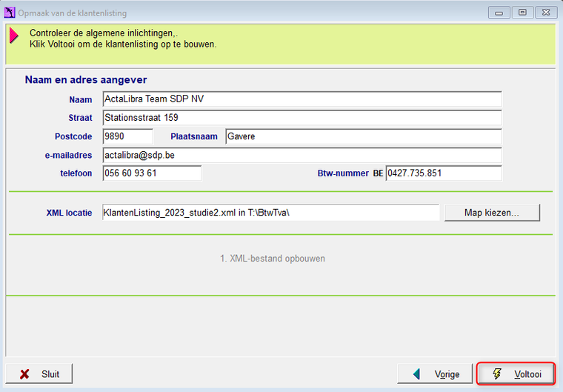Open the Map kiezen folder chooser
Viewport: 563px width, 392px height.
pyautogui.click(x=492, y=213)
